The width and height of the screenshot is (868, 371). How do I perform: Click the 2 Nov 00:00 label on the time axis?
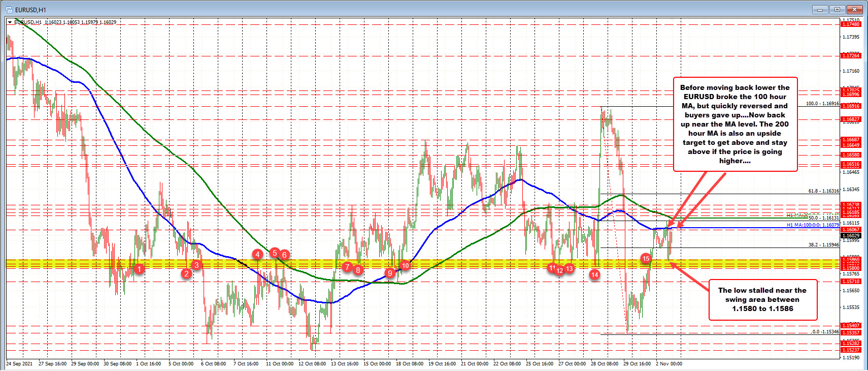coord(669,364)
